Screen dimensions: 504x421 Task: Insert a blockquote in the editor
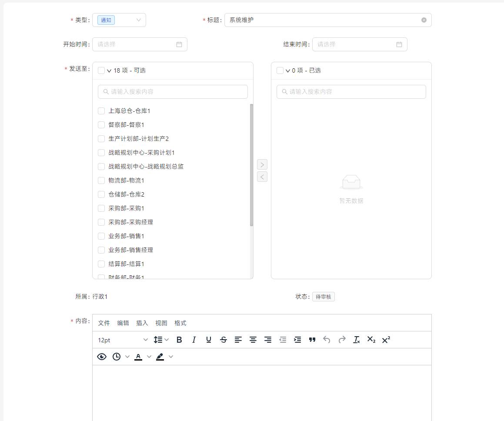tap(312, 340)
